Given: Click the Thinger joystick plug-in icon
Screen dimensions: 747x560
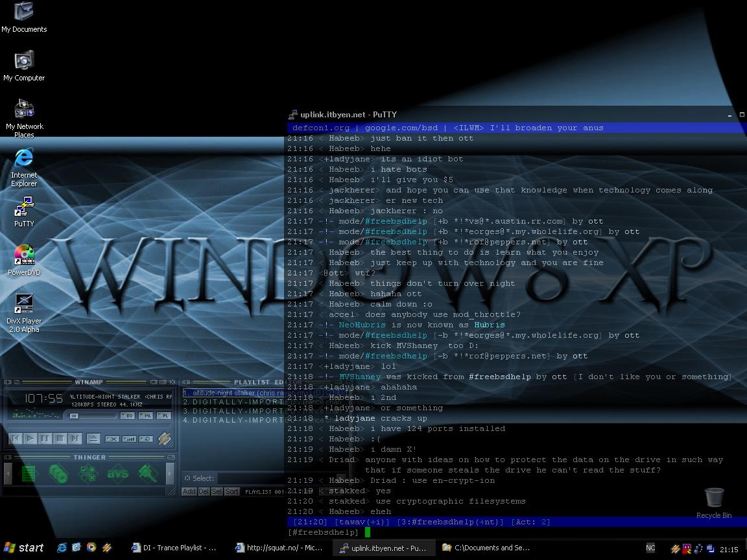Looking at the screenshot, I should pos(148,473).
